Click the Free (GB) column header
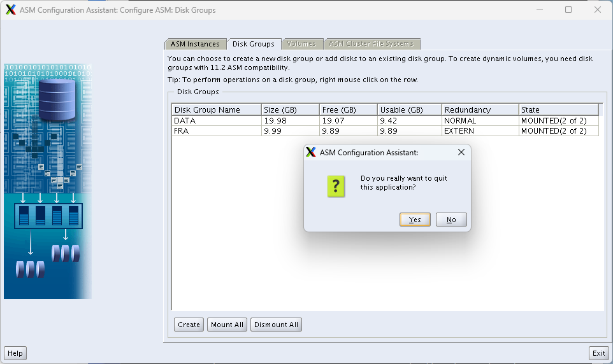 point(349,109)
